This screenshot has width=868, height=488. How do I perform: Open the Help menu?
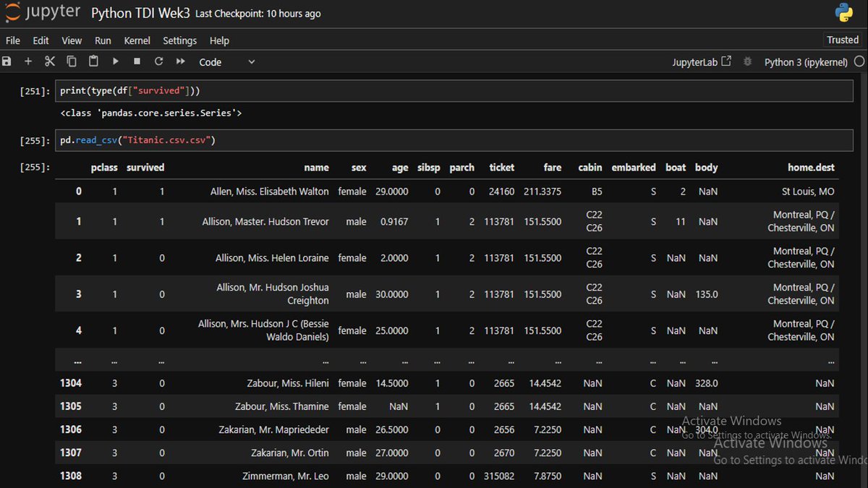tap(219, 40)
